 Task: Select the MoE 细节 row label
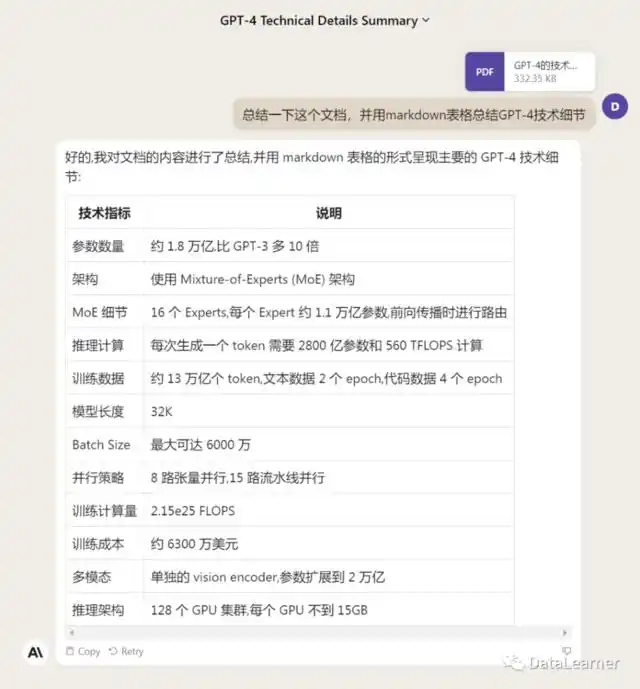(x=100, y=312)
